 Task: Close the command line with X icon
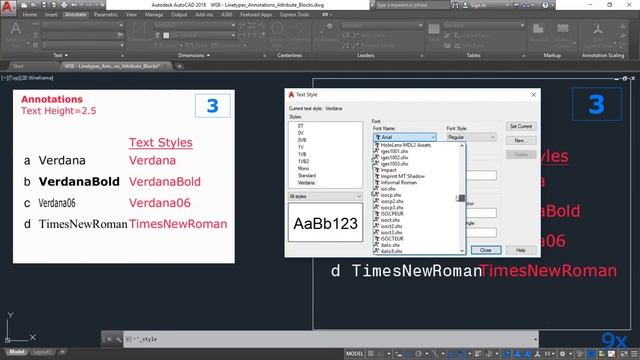click(x=109, y=339)
